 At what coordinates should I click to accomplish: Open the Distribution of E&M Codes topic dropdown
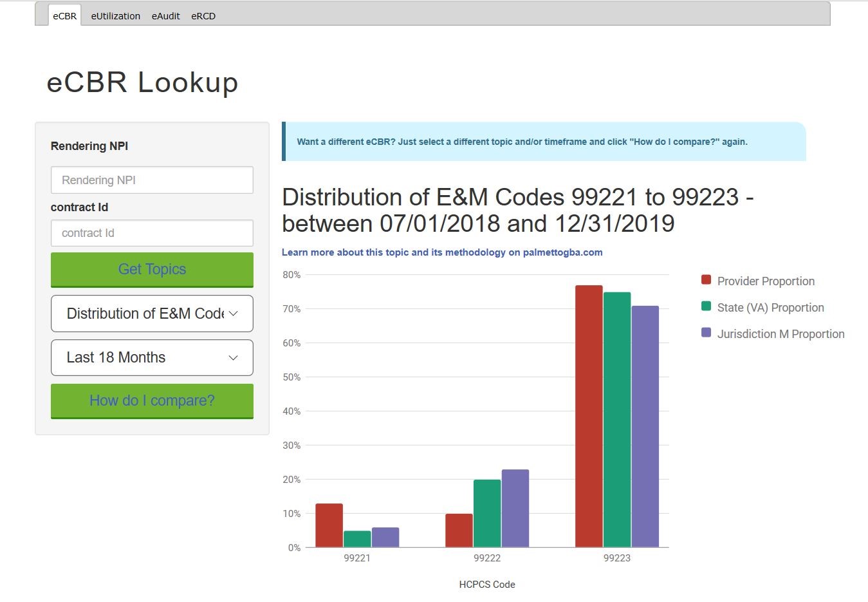[152, 314]
